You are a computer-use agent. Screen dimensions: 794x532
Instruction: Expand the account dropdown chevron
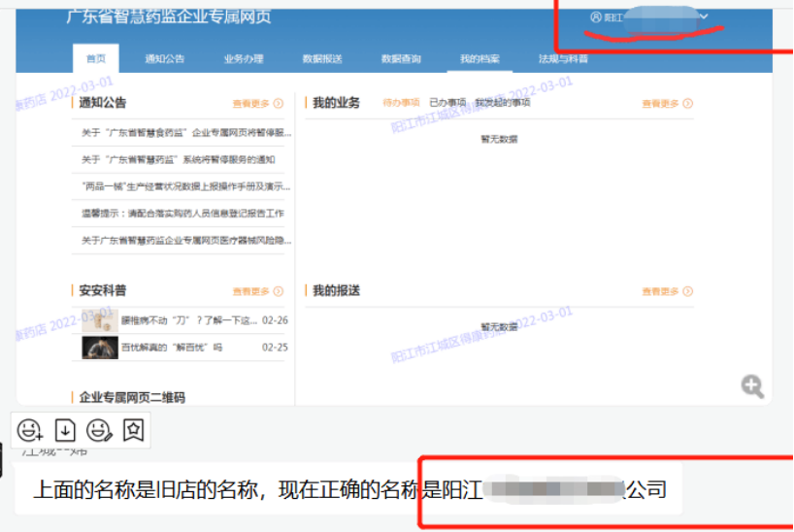tap(704, 17)
